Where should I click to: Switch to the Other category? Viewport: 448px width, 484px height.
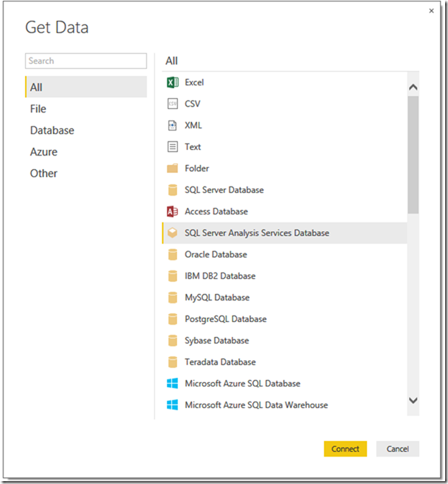86,174
